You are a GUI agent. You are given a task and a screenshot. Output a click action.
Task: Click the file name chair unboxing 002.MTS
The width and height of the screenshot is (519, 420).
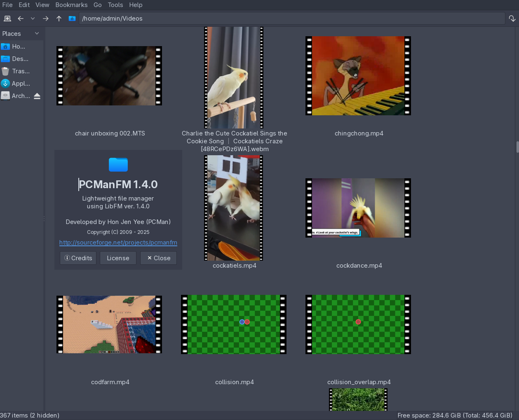(110, 133)
